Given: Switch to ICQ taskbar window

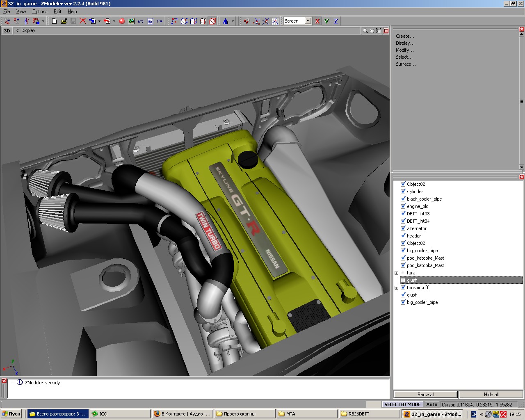Looking at the screenshot, I should coord(120,414).
